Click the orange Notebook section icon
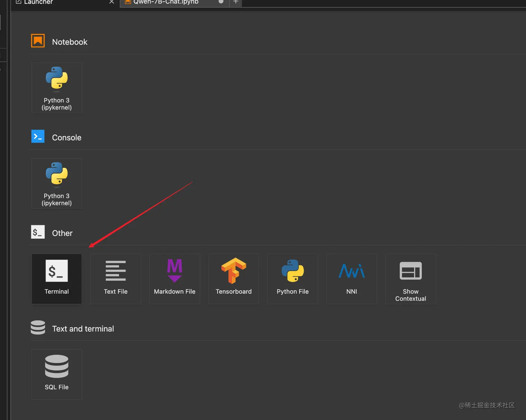Viewport: 526px width, 420px height. (x=38, y=41)
